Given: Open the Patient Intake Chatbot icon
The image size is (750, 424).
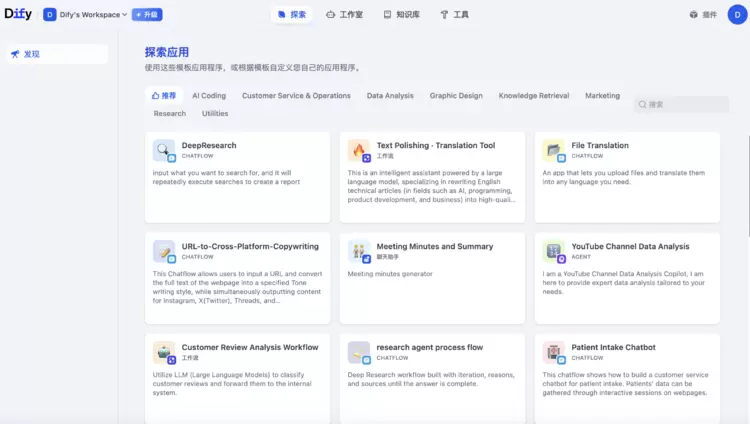Looking at the screenshot, I should (554, 352).
